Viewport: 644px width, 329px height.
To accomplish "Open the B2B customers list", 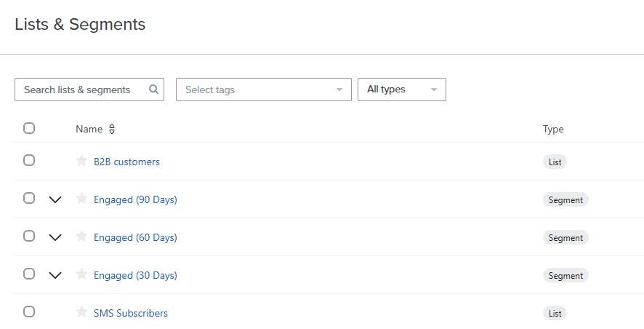I will 126,162.
